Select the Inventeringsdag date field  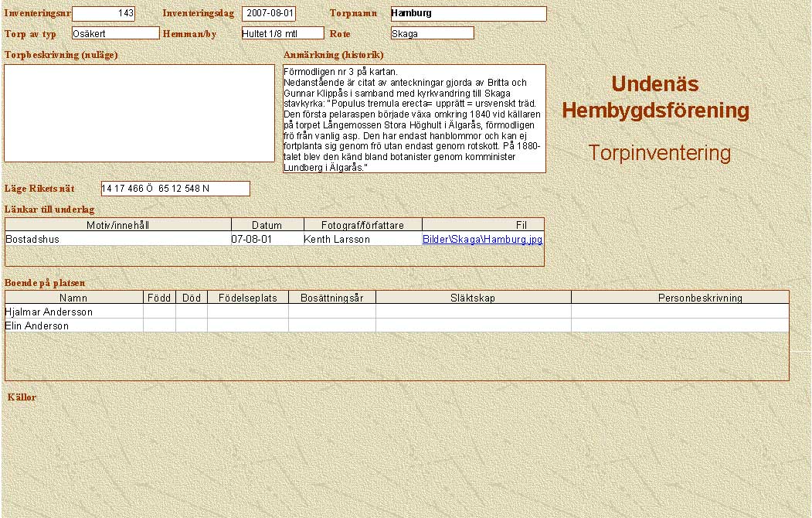pos(269,14)
